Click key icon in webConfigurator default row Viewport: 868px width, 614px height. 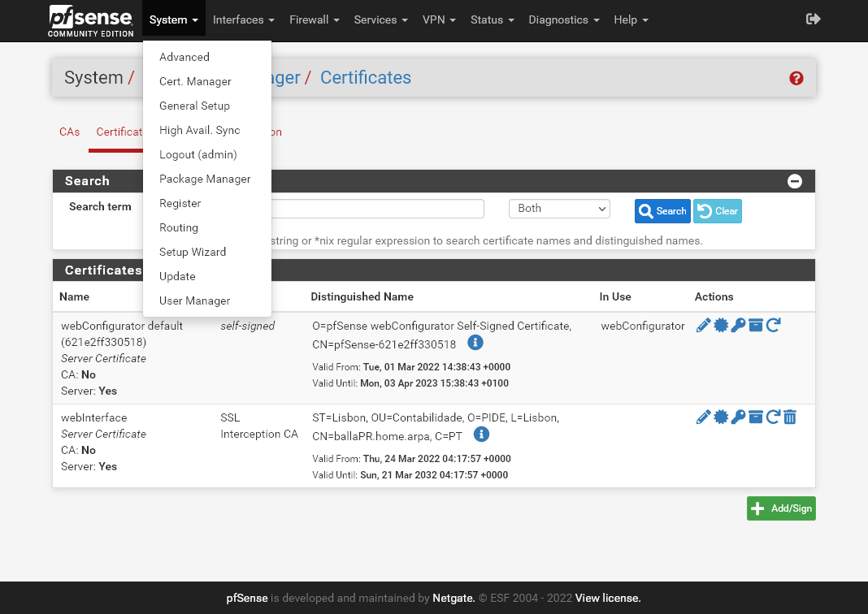tap(738, 326)
